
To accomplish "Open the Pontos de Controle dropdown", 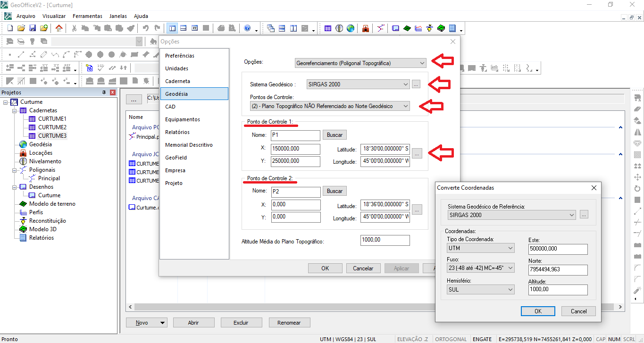I will [330, 106].
